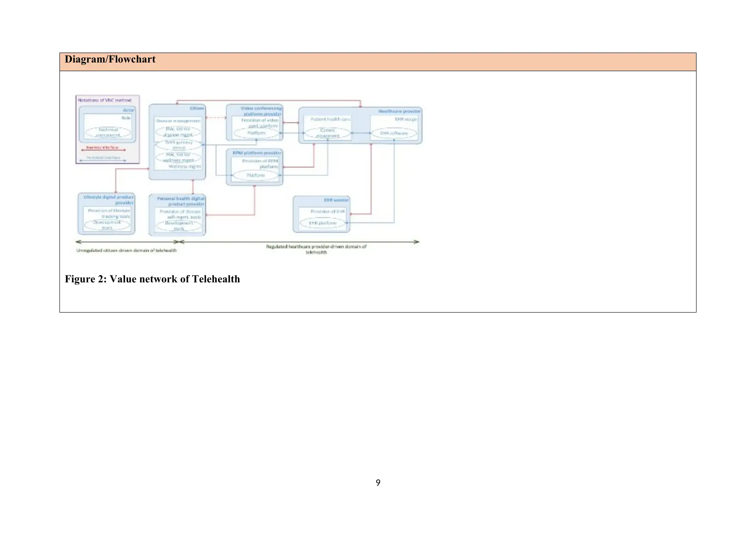Click the "Video conferencing platform provider" title
This screenshot has height=535, width=756.
261,111
